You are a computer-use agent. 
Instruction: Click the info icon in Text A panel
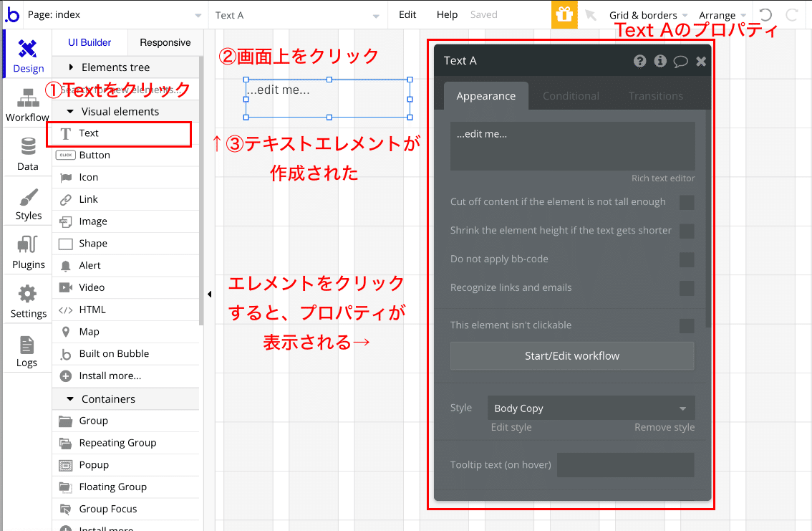[x=660, y=61]
